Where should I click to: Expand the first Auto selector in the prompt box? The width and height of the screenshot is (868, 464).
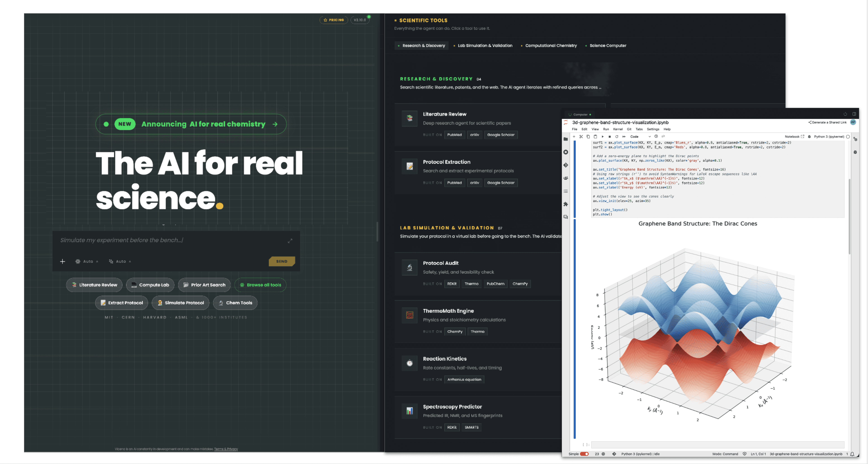(x=87, y=261)
